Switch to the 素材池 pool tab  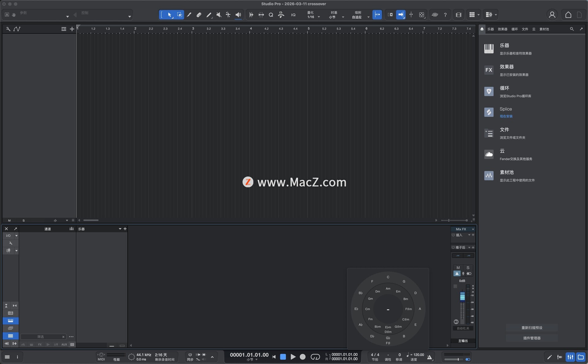(544, 29)
